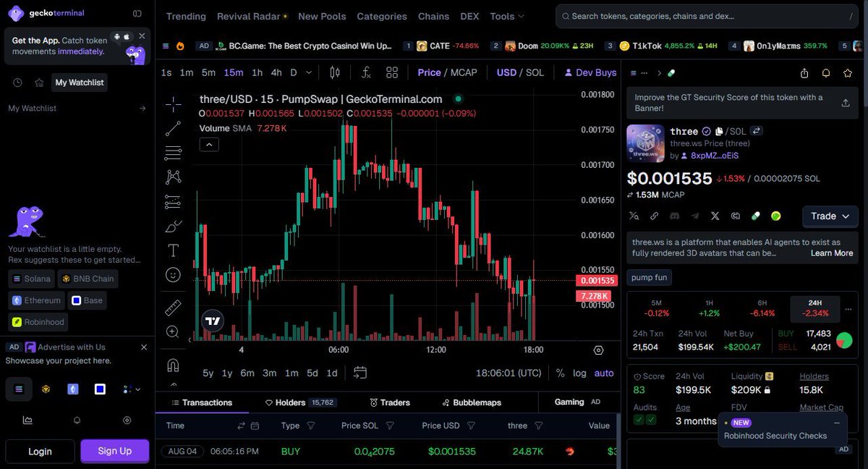Switch chart interval to 5m
Screen dimensions: 868x469
[208, 72]
